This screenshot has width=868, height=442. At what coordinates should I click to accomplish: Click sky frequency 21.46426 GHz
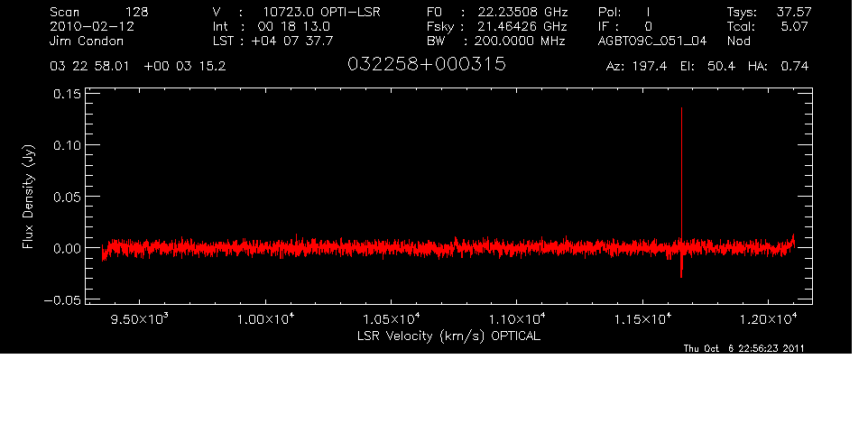point(522,26)
